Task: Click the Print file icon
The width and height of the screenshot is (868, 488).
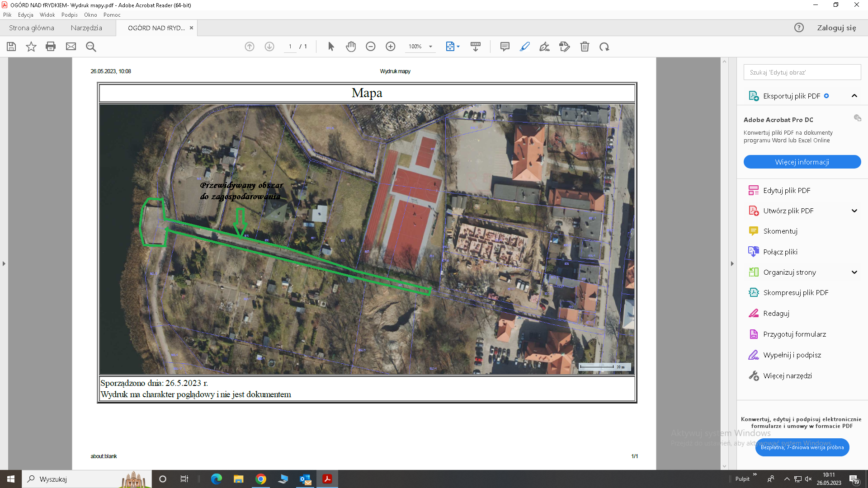Action: click(51, 47)
